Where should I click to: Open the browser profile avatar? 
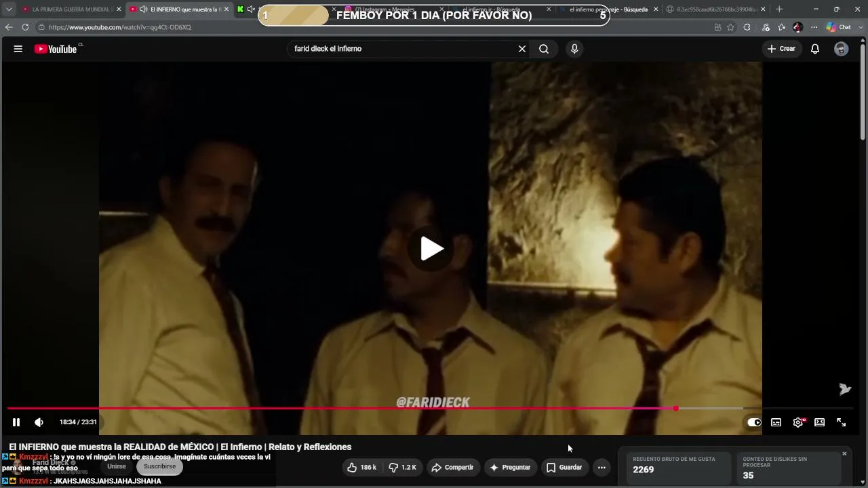click(797, 27)
